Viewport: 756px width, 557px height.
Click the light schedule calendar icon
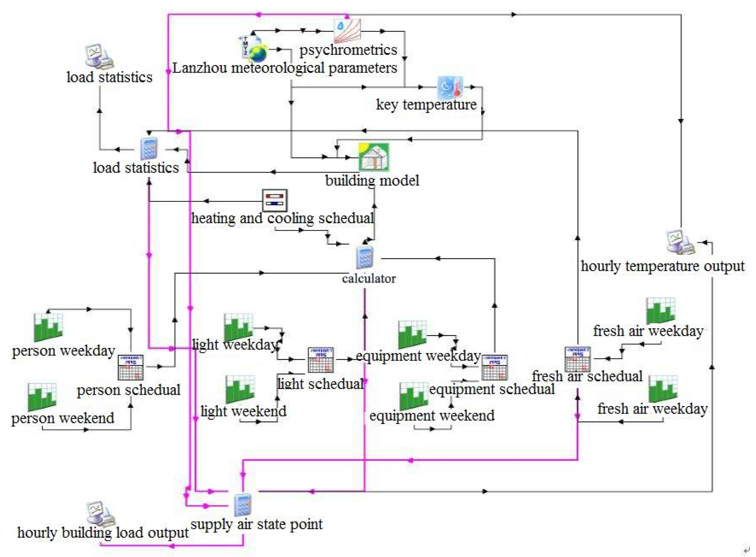[321, 360]
